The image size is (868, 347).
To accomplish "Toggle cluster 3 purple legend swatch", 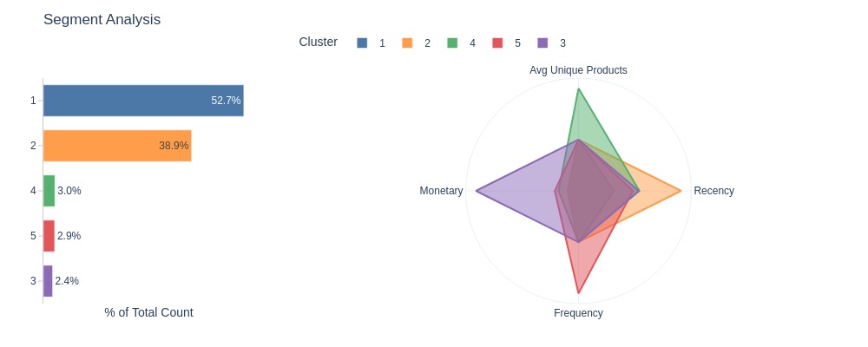I will [543, 43].
